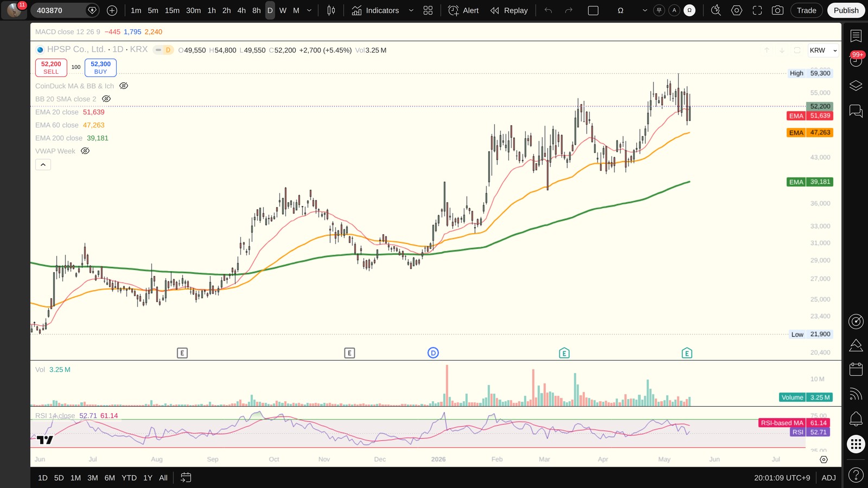Start bar Replay mode
868x488 pixels.
[509, 10]
